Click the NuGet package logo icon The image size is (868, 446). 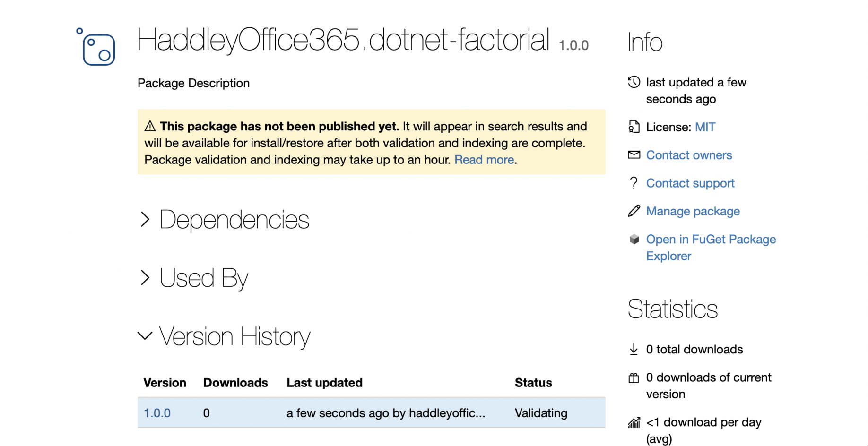96,47
